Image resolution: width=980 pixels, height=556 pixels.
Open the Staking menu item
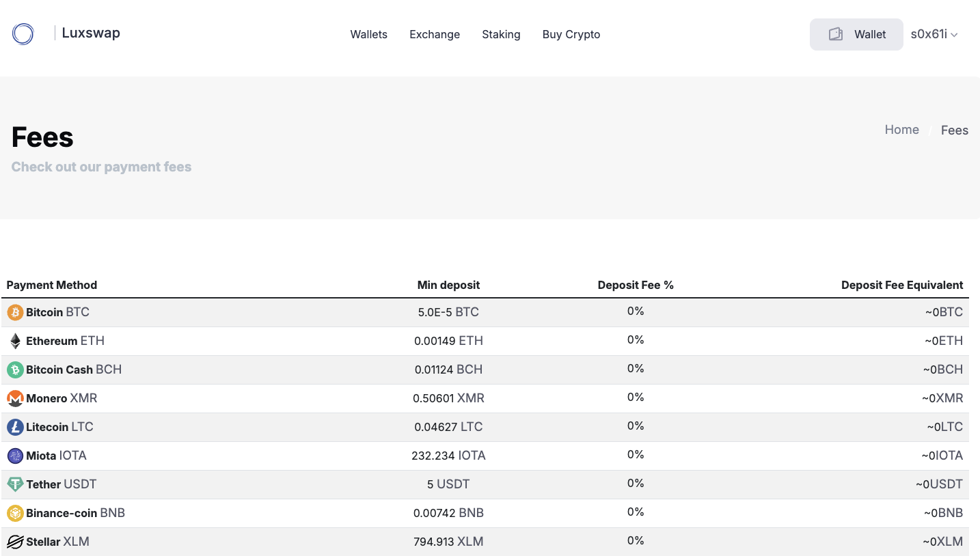(501, 34)
